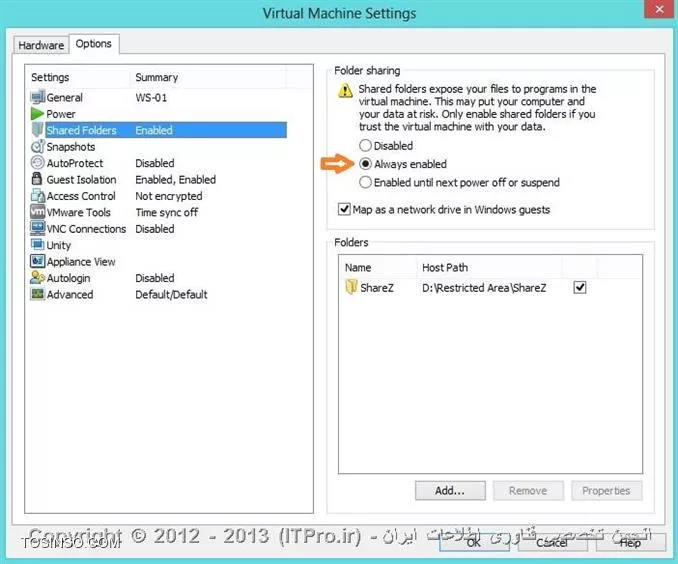Click the Not encrypted summary value
Viewport: 678px width, 564px height.
click(x=169, y=196)
